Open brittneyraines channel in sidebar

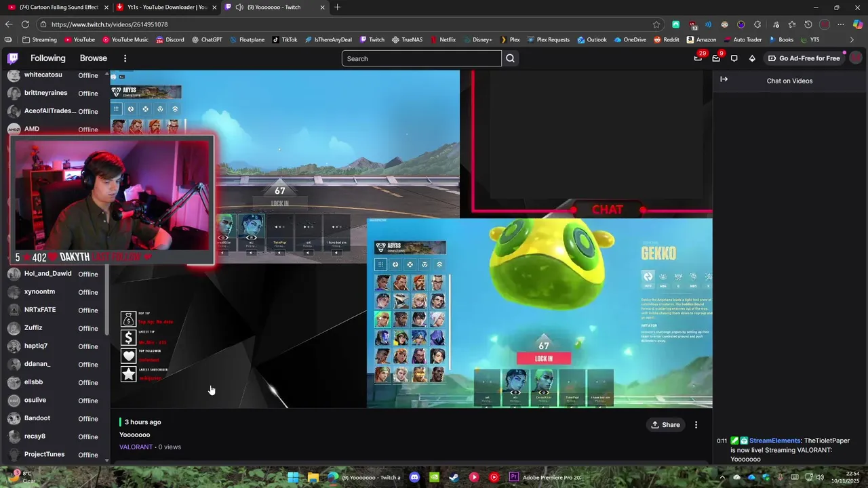(54, 93)
